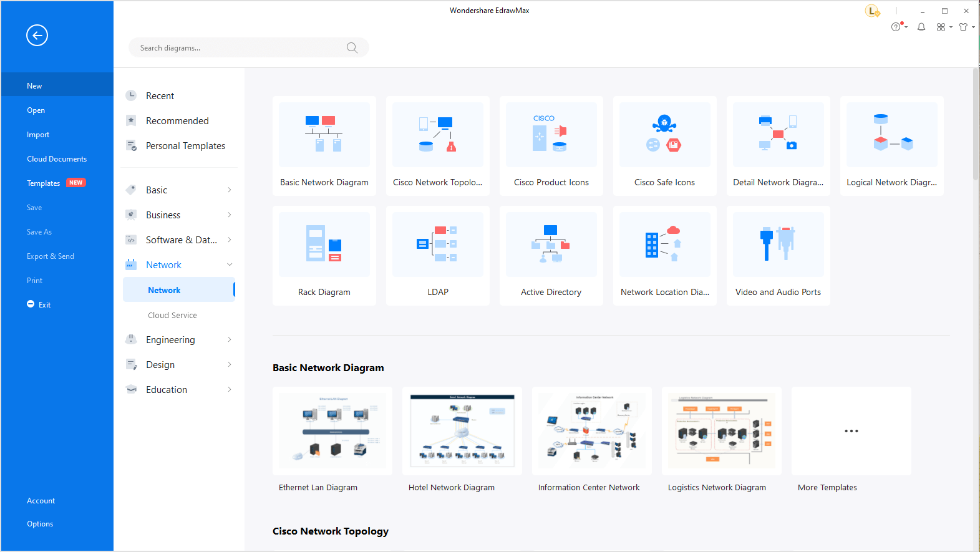Viewport: 980px width, 552px height.
Task: Expand the Software & Database chevron
Action: coord(230,240)
